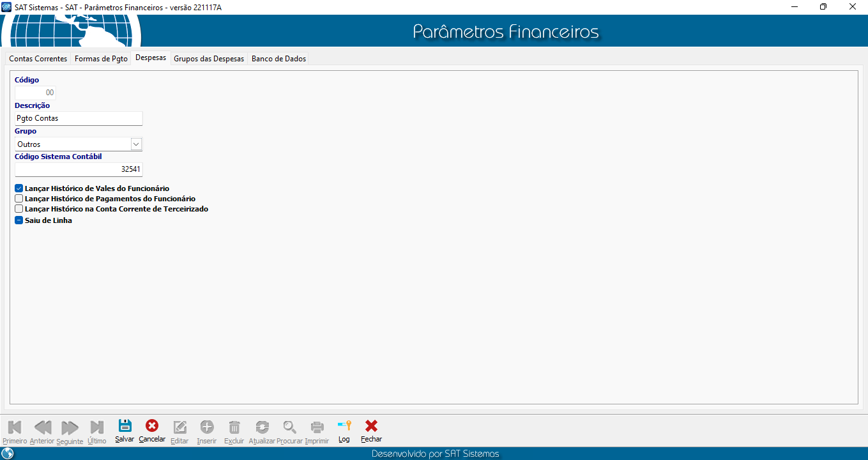
Task: Click the Descrição text field
Action: (x=79, y=118)
